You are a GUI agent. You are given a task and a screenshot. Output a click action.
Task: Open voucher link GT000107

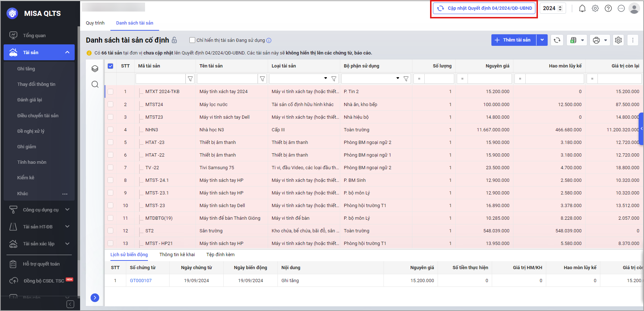coord(141,280)
